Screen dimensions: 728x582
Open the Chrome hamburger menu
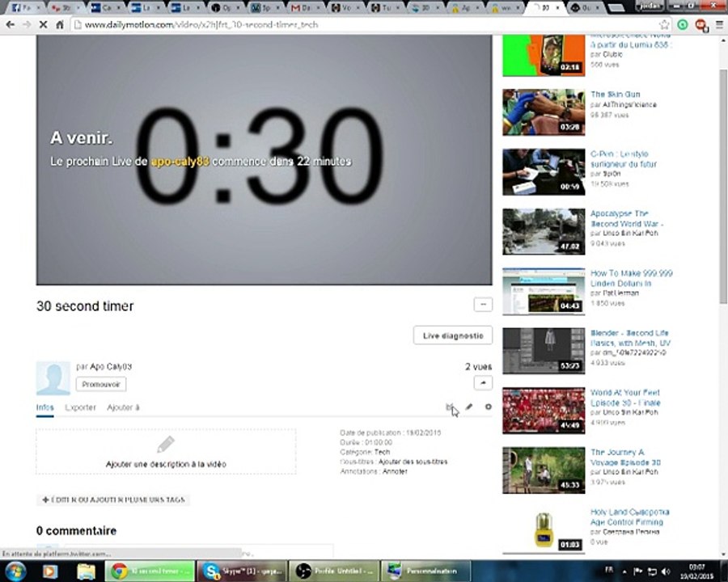point(719,24)
